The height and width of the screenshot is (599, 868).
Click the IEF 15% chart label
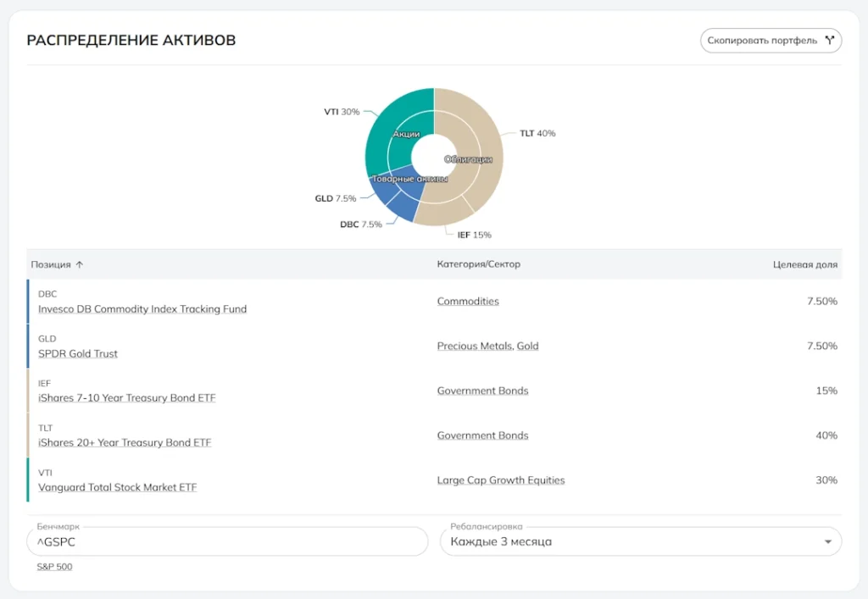tap(474, 235)
